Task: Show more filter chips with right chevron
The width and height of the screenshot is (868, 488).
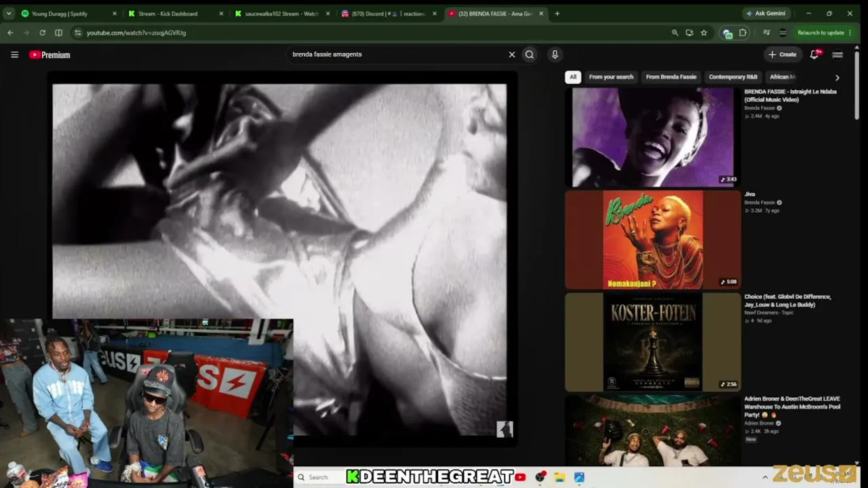Action: pyautogui.click(x=837, y=77)
